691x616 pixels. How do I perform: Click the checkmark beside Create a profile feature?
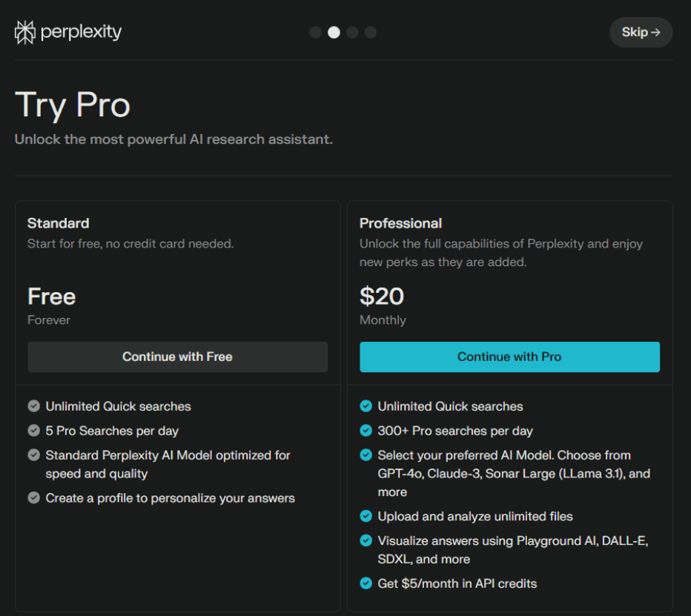(33, 497)
